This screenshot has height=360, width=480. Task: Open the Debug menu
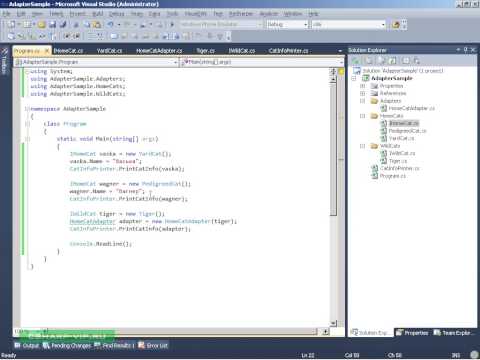tap(116, 14)
